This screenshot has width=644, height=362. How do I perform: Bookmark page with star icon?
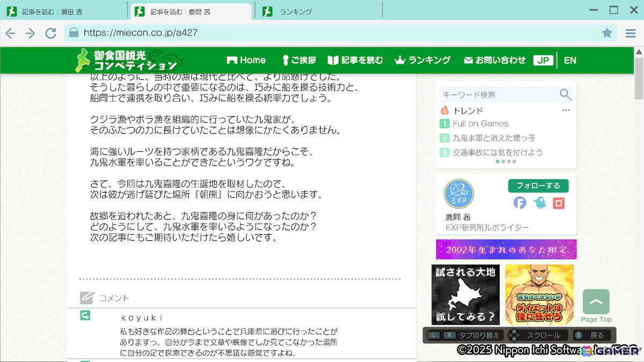tap(607, 33)
